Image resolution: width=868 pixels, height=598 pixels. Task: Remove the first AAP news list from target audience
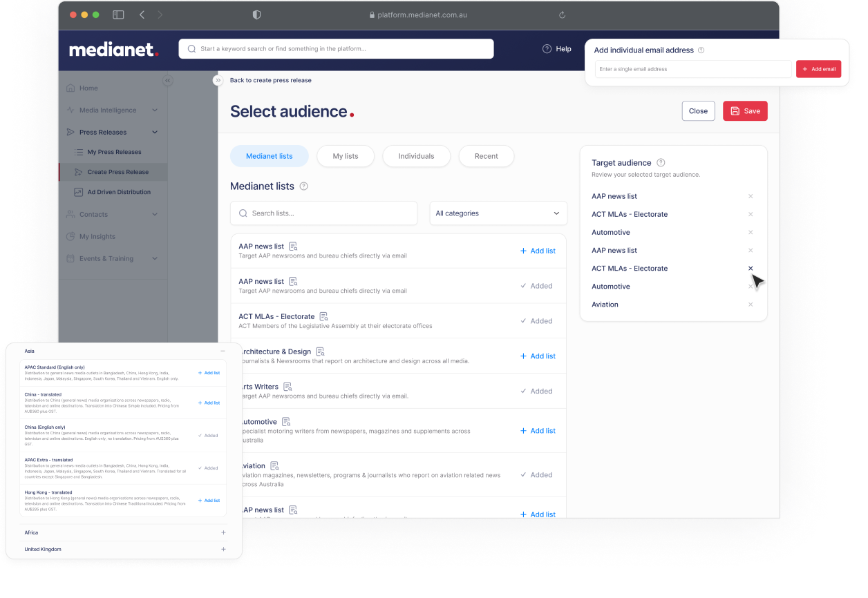click(x=751, y=196)
